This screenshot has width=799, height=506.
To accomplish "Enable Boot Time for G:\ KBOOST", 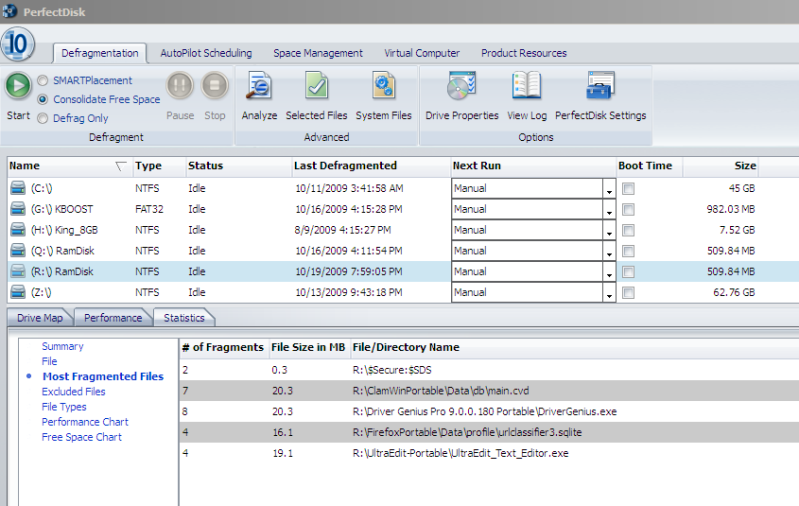I will tap(628, 209).
